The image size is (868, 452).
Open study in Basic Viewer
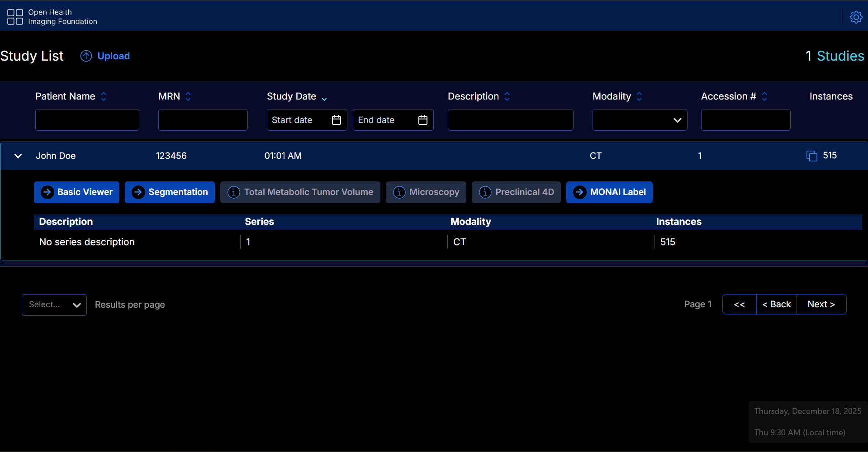point(76,192)
